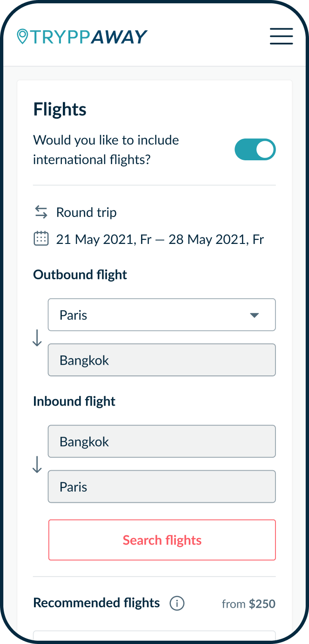Click the Paris inbound destination field

tap(162, 486)
